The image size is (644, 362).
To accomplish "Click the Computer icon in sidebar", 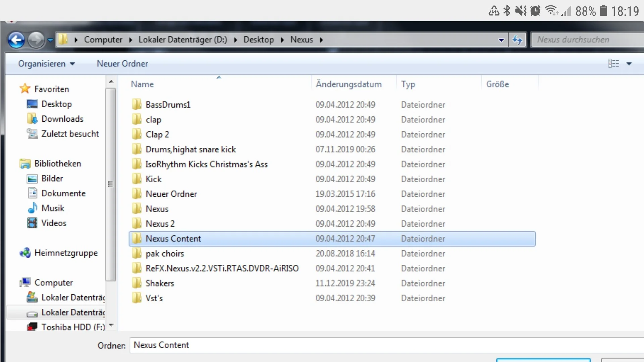I will coord(25,283).
